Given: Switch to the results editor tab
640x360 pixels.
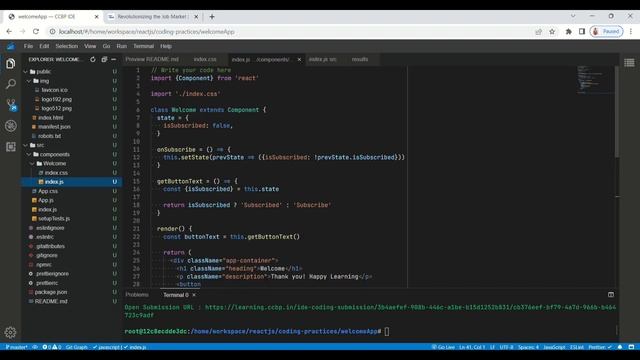Looking at the screenshot, I should click(x=360, y=60).
